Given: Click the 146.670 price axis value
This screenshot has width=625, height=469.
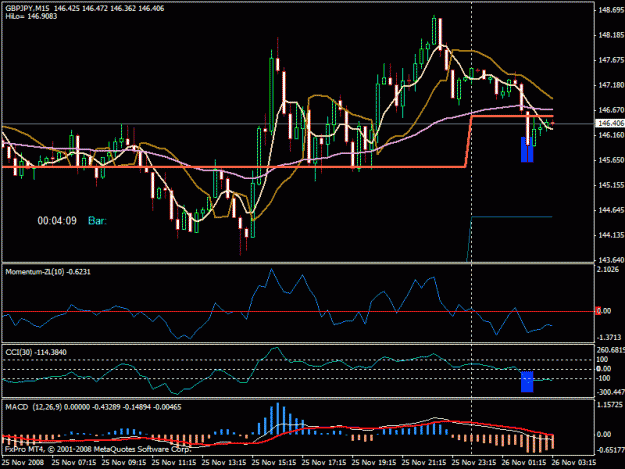Looking at the screenshot, I should (611, 110).
